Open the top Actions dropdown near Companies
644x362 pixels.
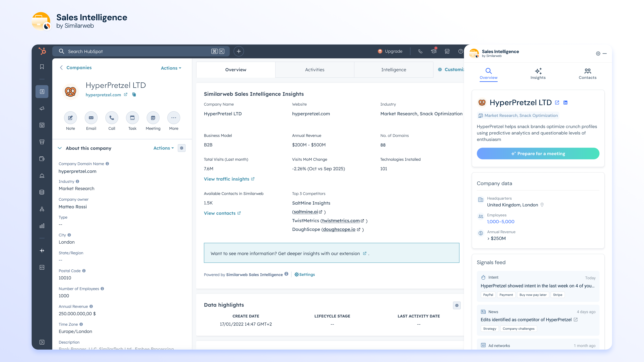171,68
